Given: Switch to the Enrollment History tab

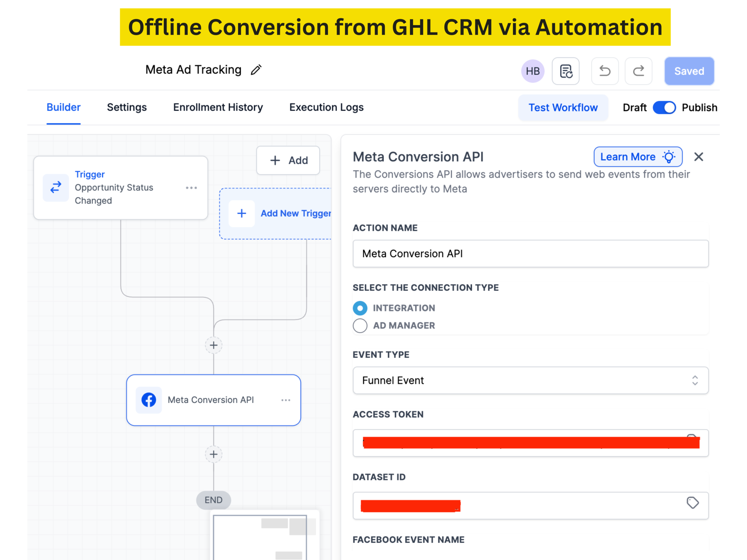Looking at the screenshot, I should [x=218, y=107].
